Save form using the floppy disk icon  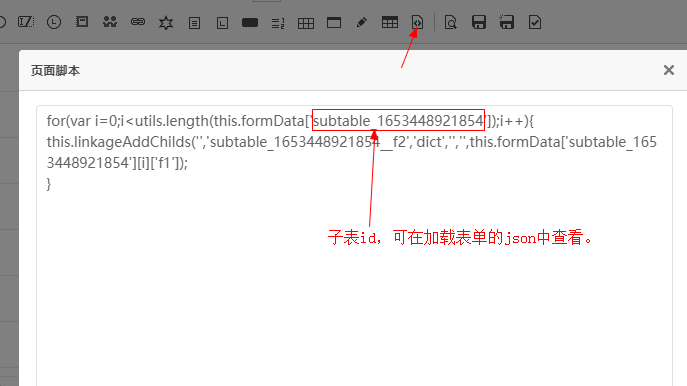(478, 22)
